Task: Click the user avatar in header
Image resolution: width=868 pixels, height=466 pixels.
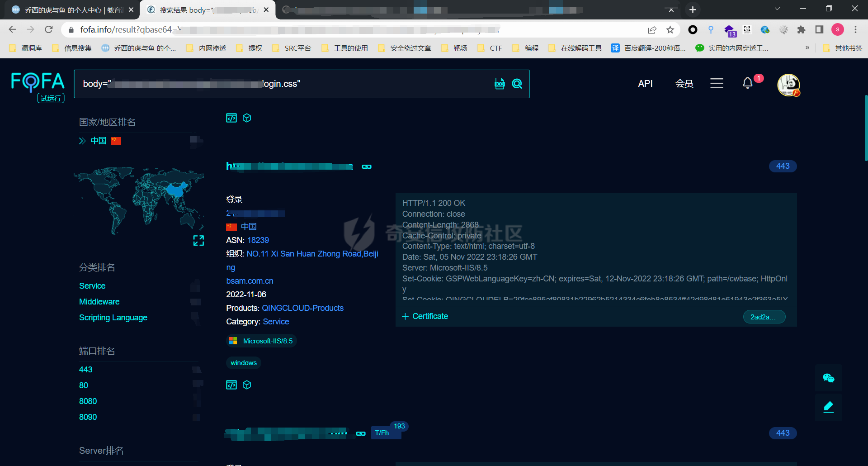Action: click(788, 85)
